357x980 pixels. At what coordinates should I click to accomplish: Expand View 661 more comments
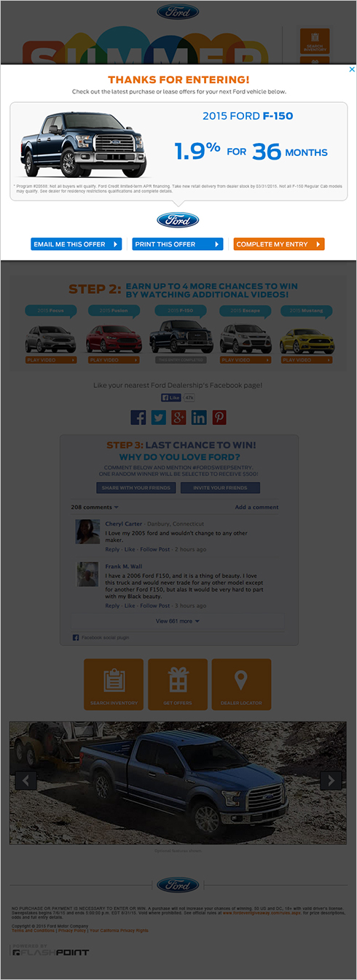coord(177,621)
